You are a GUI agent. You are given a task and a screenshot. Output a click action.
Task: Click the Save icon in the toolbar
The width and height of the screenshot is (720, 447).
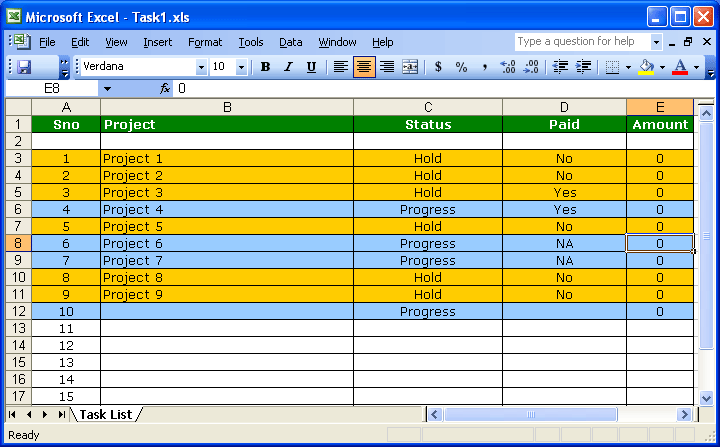tap(24, 67)
